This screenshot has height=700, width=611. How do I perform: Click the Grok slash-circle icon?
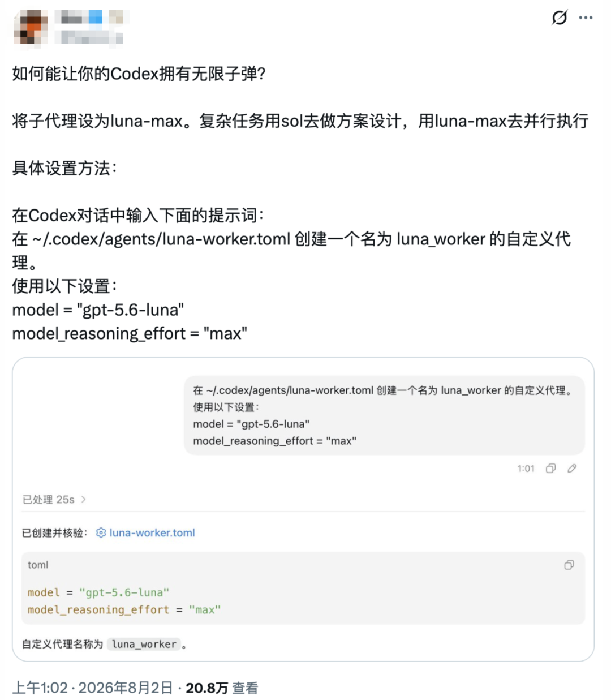pyautogui.click(x=559, y=18)
